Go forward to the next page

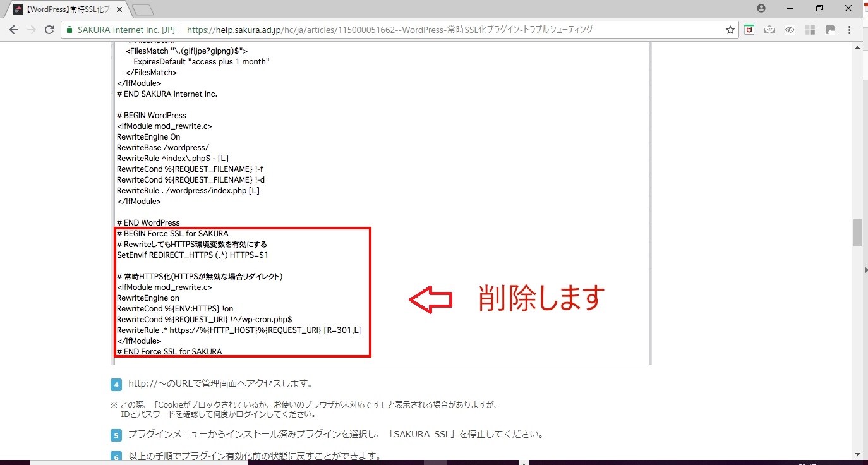click(32, 30)
